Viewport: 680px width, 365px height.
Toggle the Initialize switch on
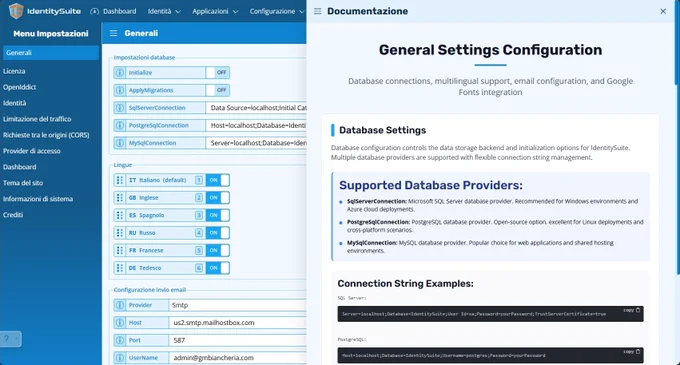(218, 72)
